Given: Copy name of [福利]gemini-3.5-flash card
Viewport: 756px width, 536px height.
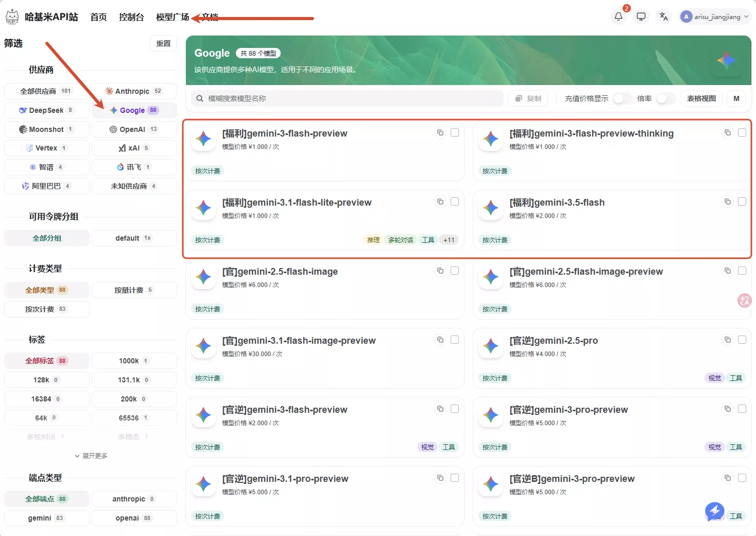Looking at the screenshot, I should (x=728, y=202).
